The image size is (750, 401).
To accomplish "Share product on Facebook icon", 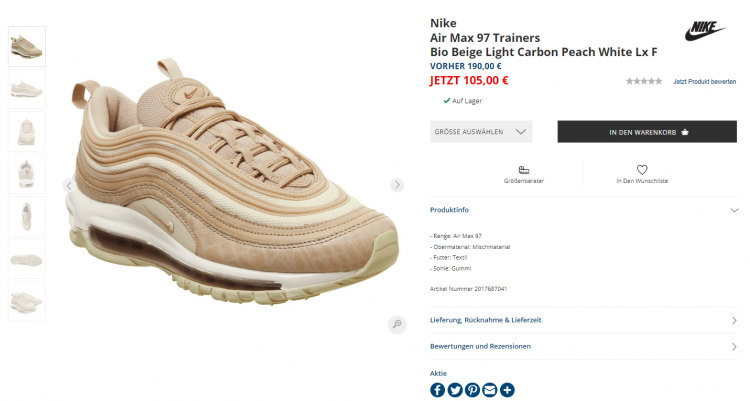I will [x=437, y=390].
